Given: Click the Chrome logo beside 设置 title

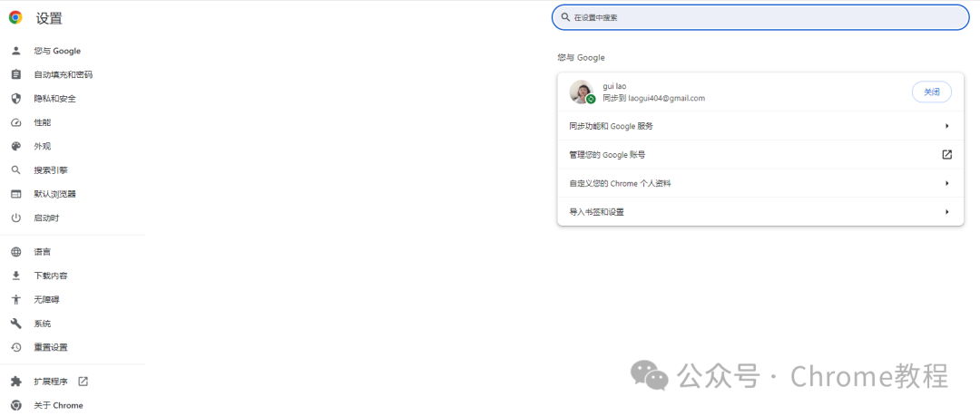Looking at the screenshot, I should [x=15, y=17].
